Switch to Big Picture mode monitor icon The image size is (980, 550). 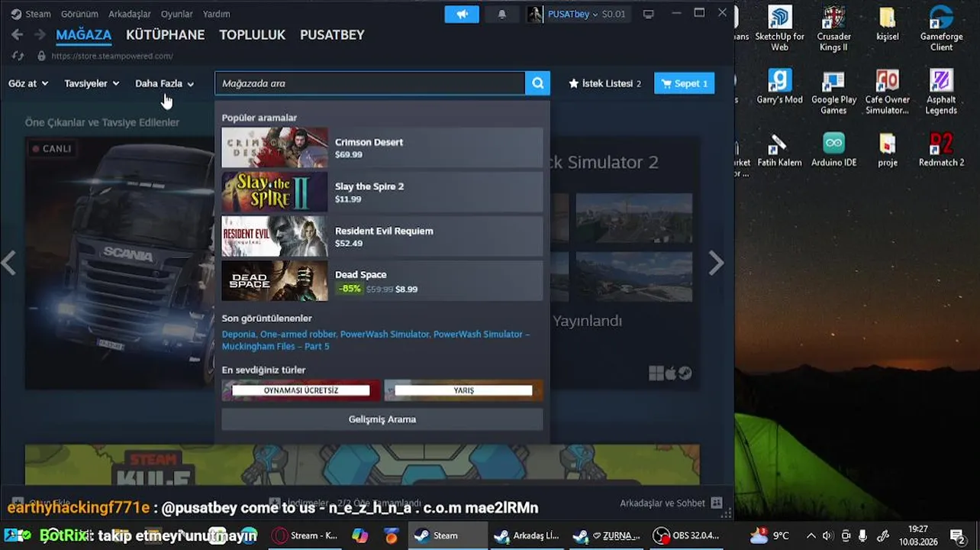(649, 14)
